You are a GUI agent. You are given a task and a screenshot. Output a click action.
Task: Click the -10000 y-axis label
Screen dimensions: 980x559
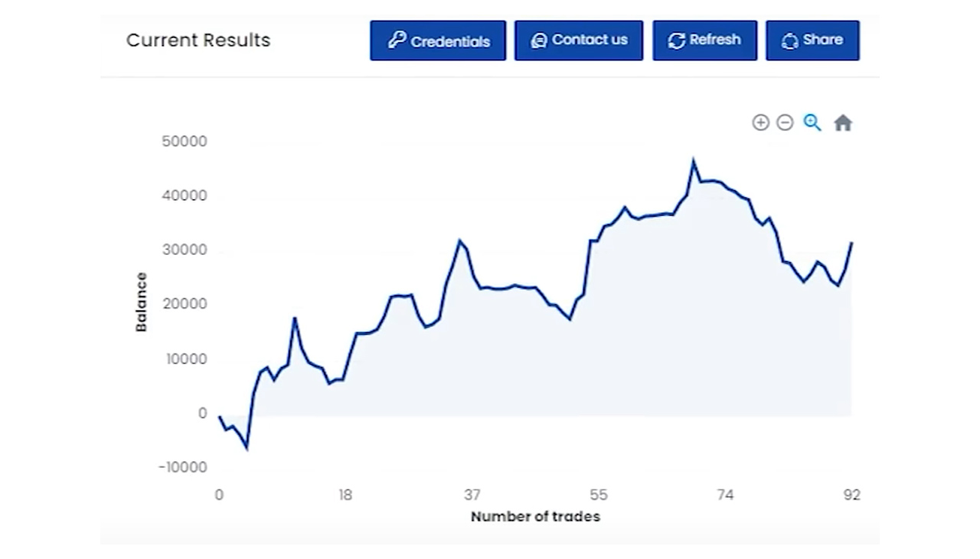[183, 468]
